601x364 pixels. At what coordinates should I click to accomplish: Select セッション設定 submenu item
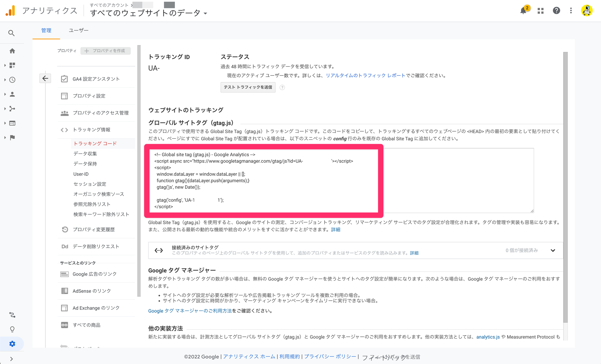(x=90, y=184)
